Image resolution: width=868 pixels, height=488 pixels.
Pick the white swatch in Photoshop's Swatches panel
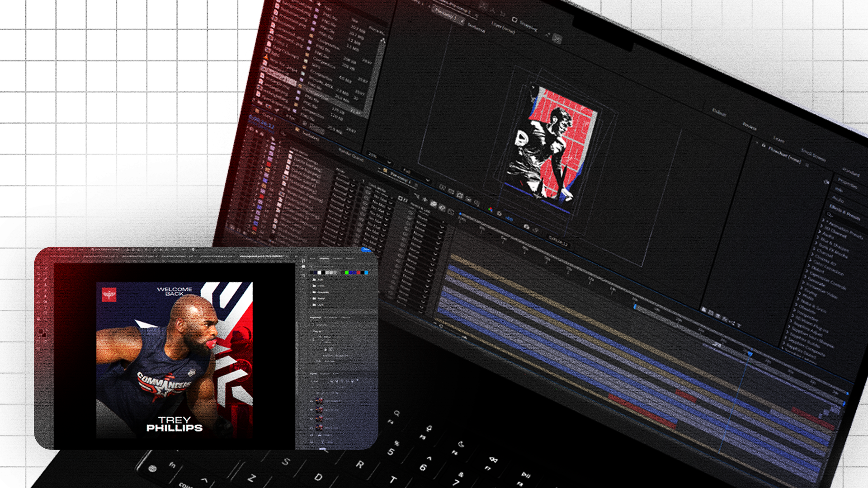pyautogui.click(x=319, y=272)
